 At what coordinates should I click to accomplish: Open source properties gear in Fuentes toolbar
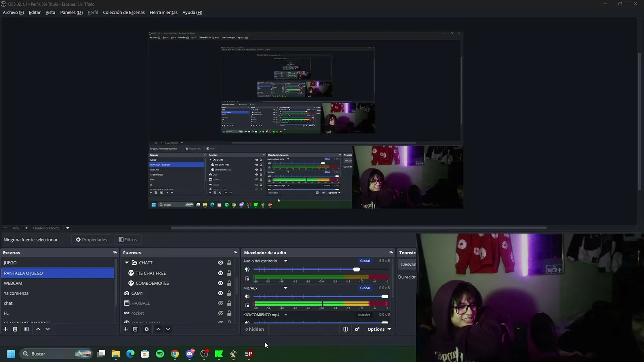(147, 329)
